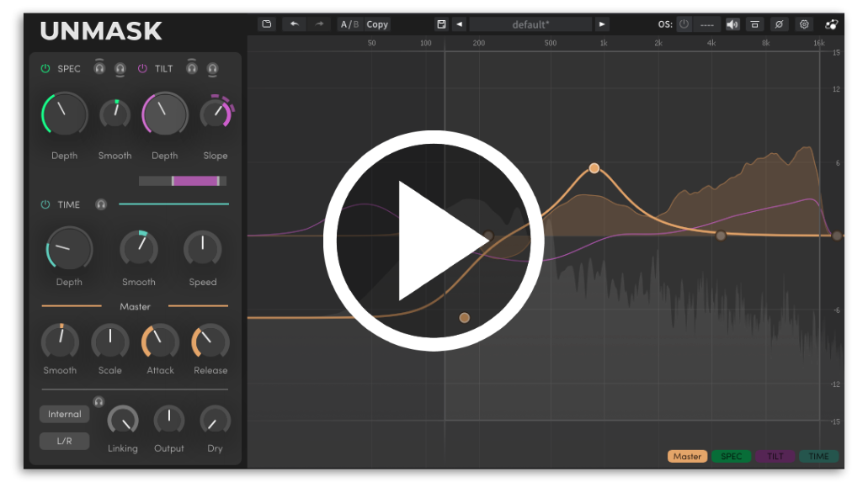
Task: Click the TILT Slope knob
Action: 216,113
